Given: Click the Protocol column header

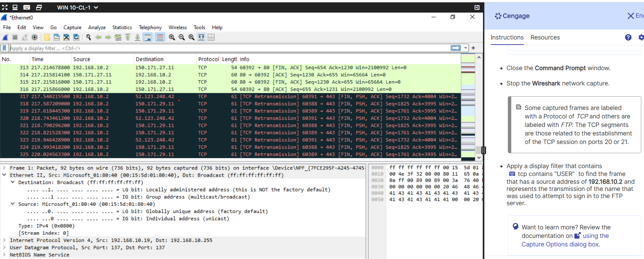Looking at the screenshot, I should [208, 59].
